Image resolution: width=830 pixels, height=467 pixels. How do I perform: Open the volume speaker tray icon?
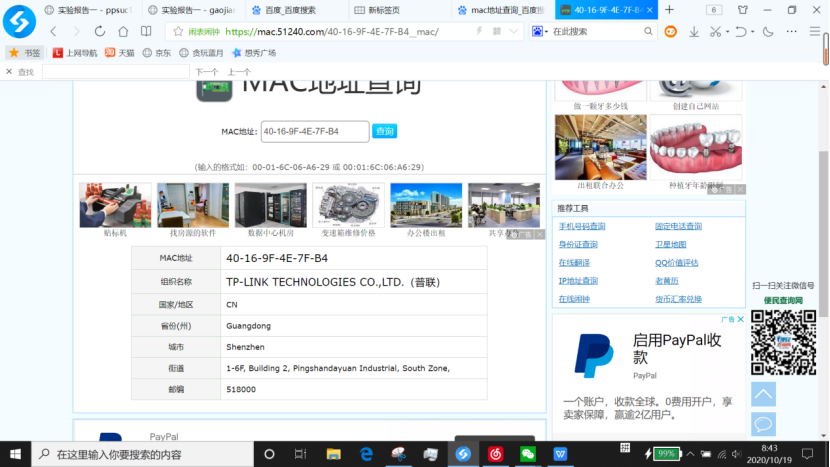pos(736,454)
